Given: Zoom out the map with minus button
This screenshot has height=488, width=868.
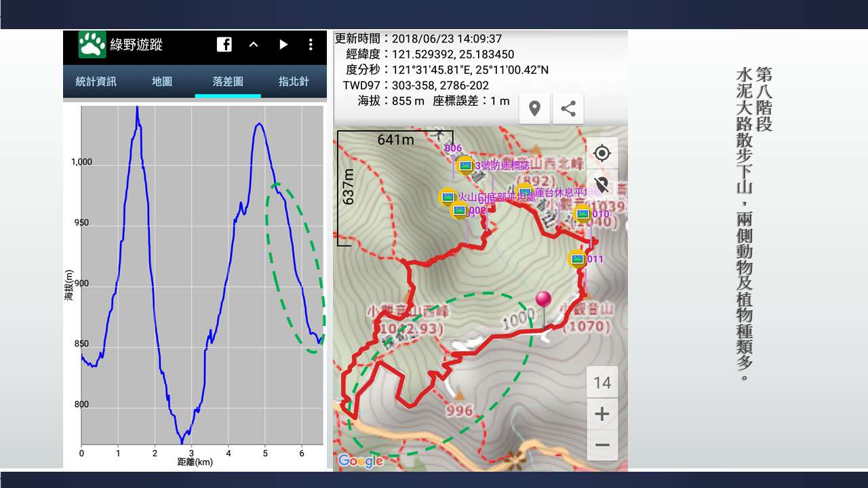Looking at the screenshot, I should 602,445.
